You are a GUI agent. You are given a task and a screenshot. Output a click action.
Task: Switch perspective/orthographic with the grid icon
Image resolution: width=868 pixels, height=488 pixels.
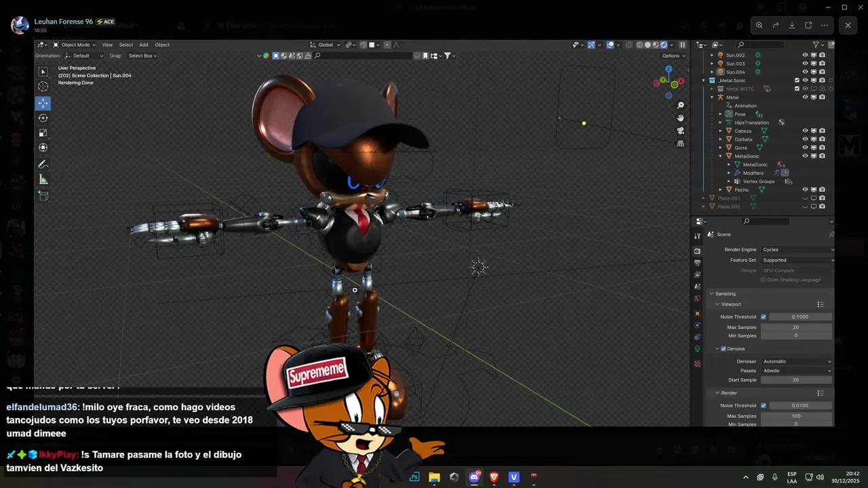point(681,144)
